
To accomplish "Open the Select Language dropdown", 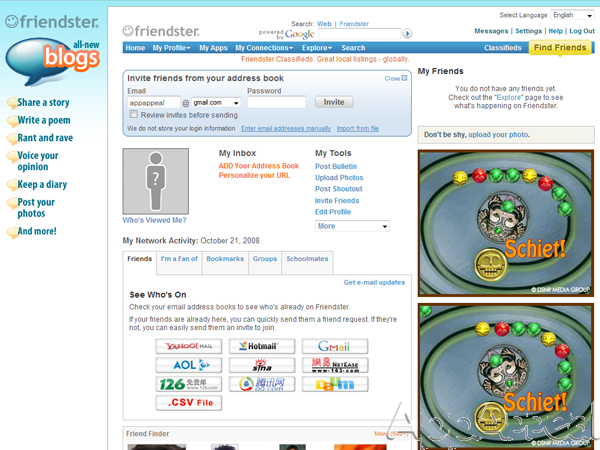I will (577, 15).
